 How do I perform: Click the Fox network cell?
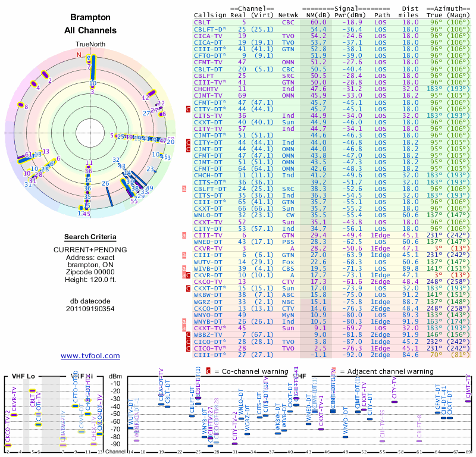tap(288, 262)
